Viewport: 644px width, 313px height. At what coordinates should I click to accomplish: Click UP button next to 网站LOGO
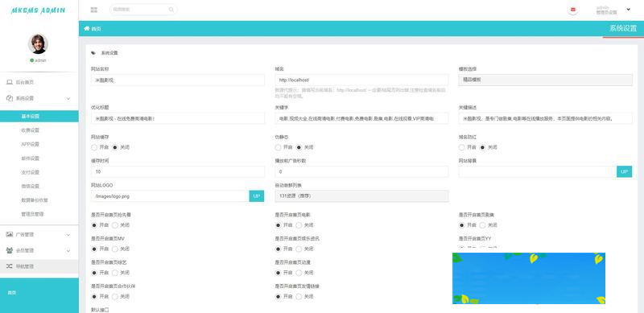[257, 196]
